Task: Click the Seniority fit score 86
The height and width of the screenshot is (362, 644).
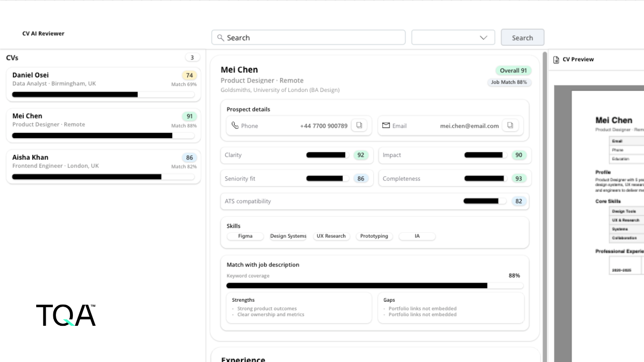Action: 361,178
